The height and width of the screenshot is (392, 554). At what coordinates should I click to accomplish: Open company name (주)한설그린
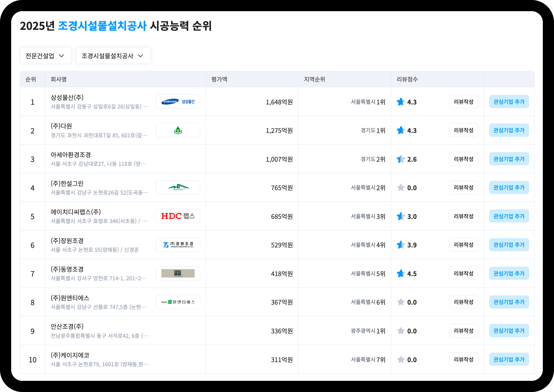pyautogui.click(x=67, y=183)
